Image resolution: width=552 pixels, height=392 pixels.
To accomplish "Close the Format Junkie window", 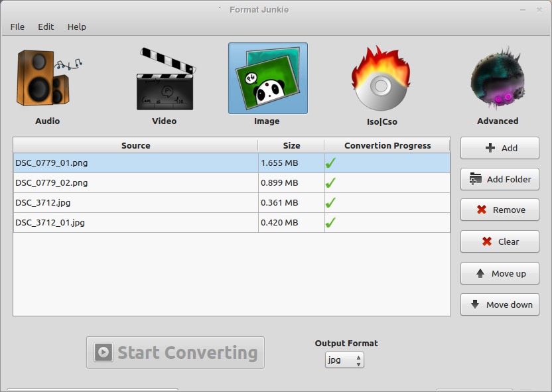I will [x=539, y=10].
